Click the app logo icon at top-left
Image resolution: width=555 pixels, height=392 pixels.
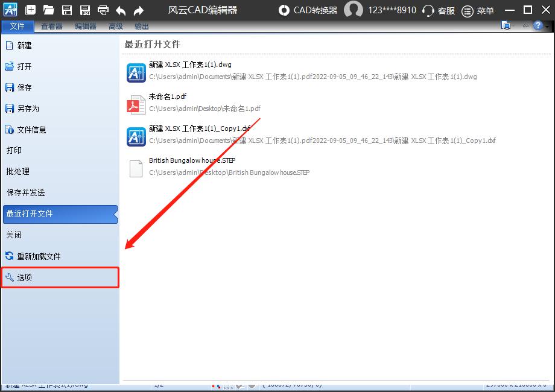click(10, 10)
